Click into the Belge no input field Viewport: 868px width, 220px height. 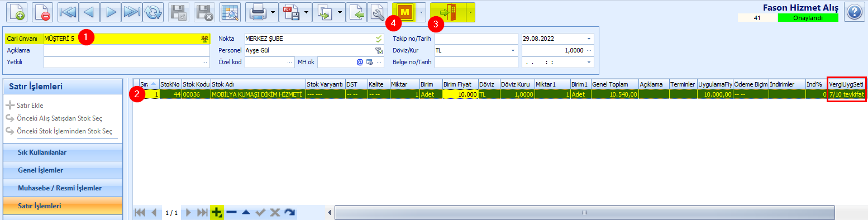tap(476, 62)
